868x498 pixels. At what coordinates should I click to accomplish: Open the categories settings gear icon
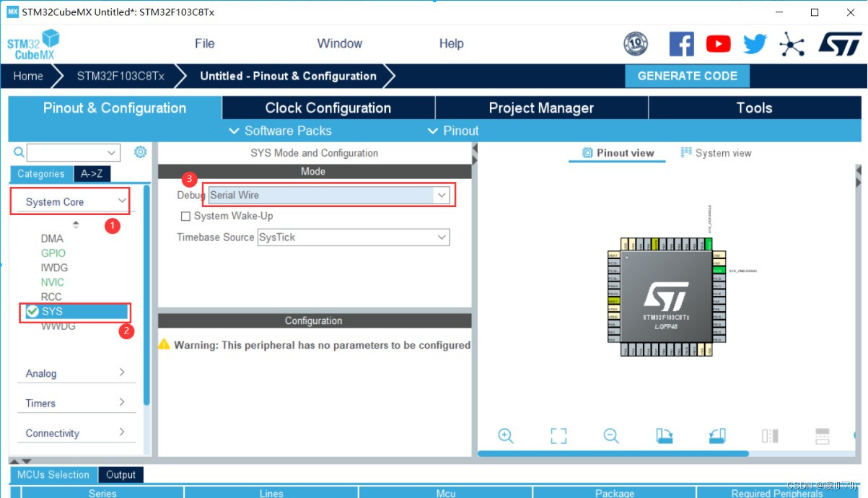pos(141,152)
